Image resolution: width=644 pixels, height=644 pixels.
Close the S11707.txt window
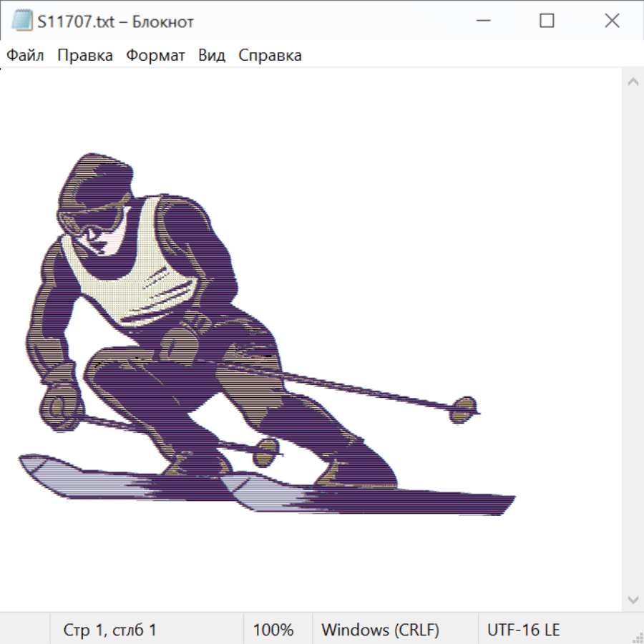click(612, 21)
